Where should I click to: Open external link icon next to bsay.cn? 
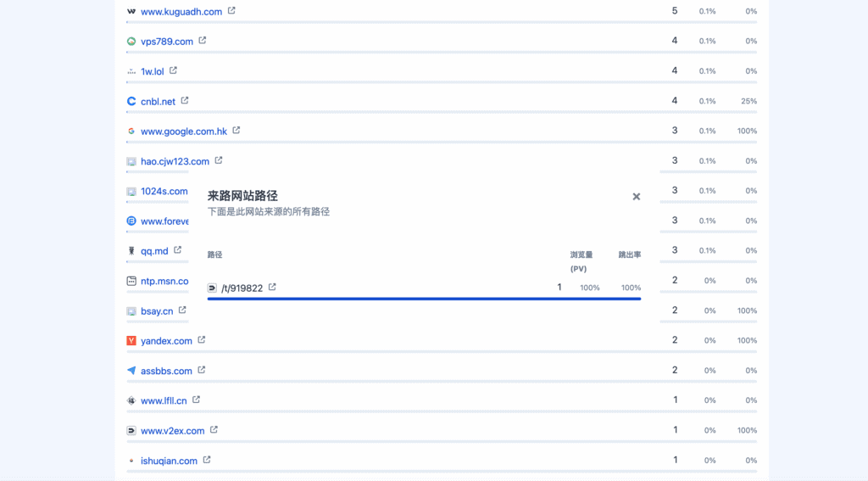(x=183, y=310)
